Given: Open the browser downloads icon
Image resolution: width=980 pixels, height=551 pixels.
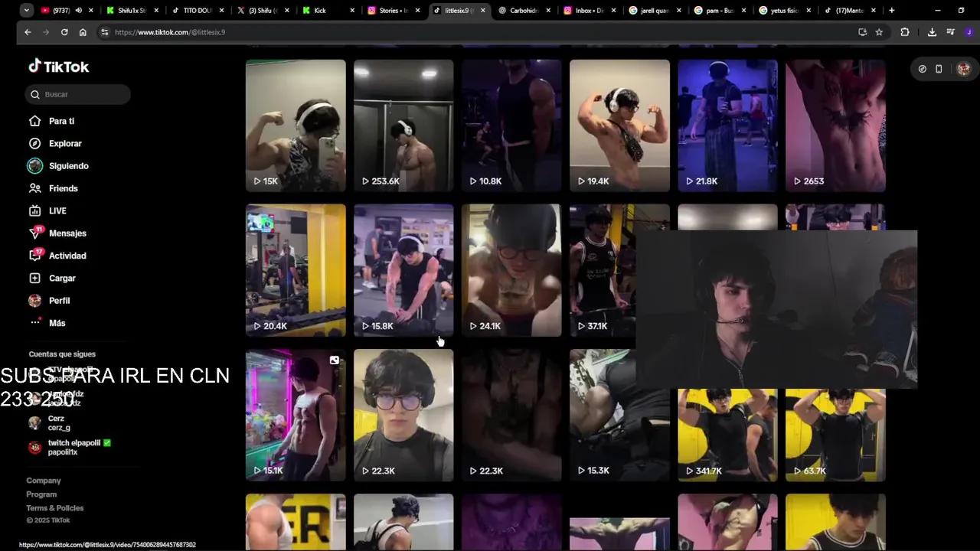Looking at the screenshot, I should [x=932, y=32].
